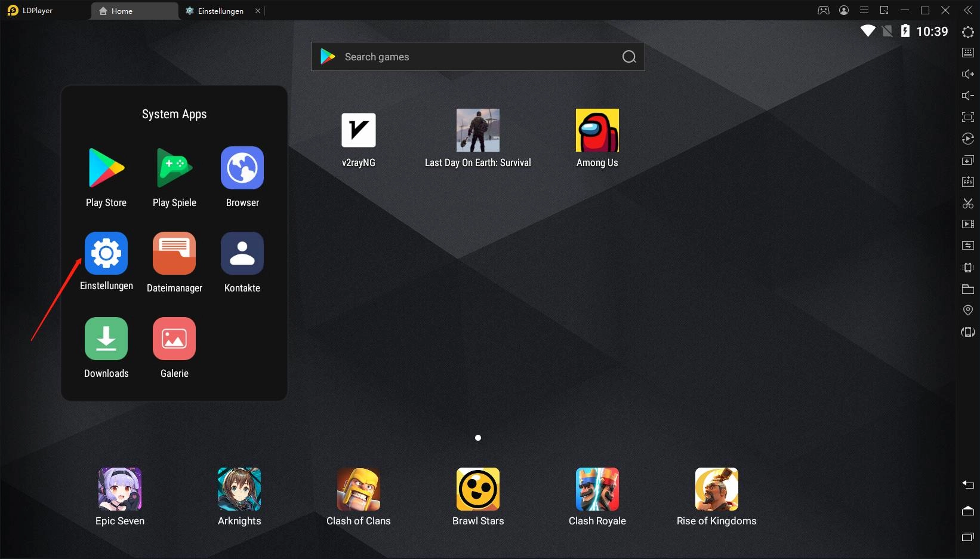Close the Einstellungen tab

(x=258, y=11)
